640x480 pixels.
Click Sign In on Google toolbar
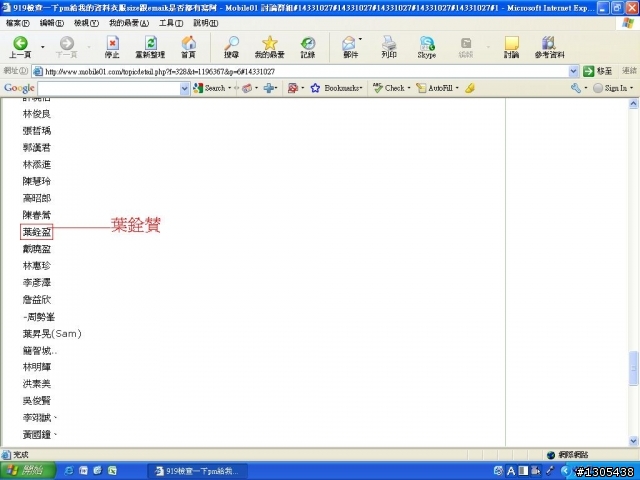coord(610,88)
